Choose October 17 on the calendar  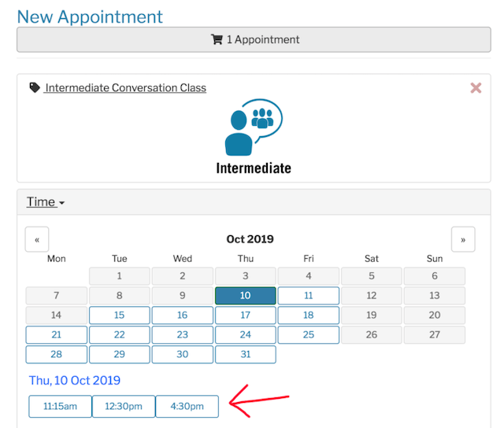pos(246,315)
